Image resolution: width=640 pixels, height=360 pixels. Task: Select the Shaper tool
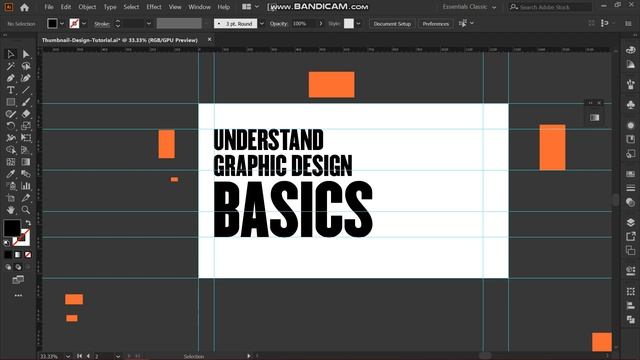(11, 114)
